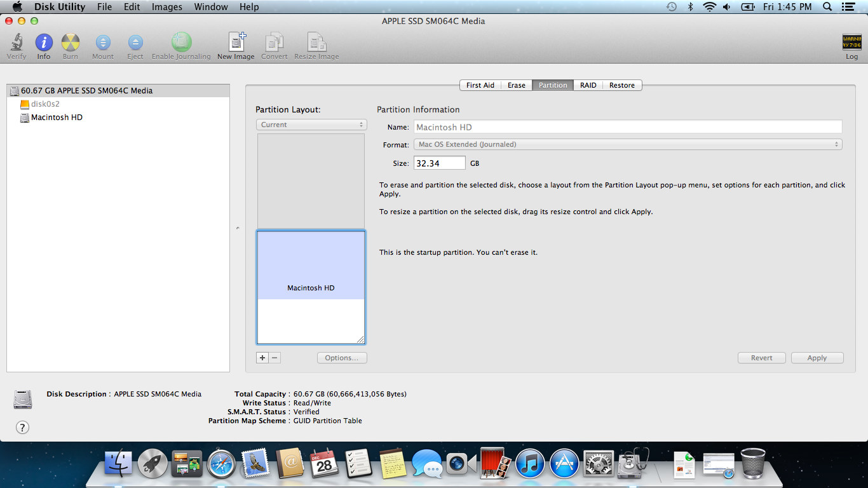The image size is (868, 488).
Task: Click the Apply button
Action: click(817, 358)
